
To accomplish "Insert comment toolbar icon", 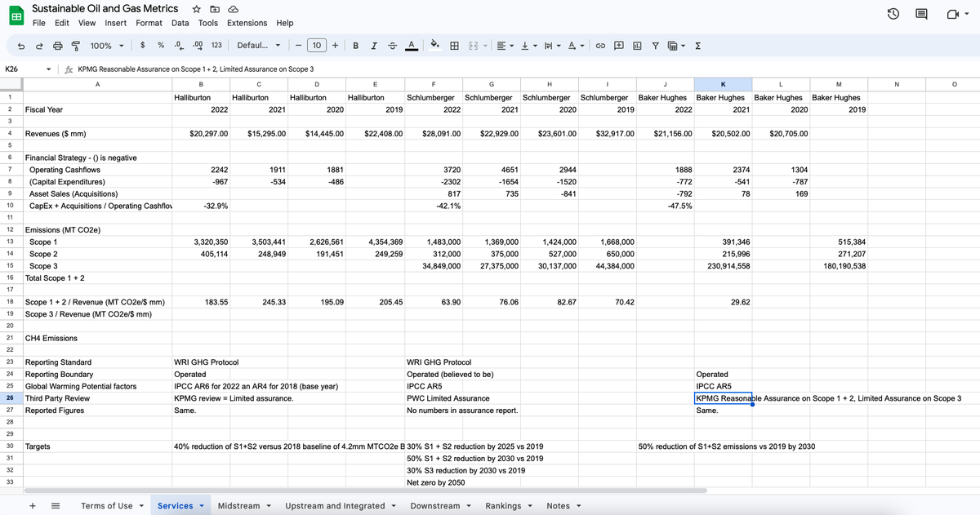I will click(x=618, y=47).
